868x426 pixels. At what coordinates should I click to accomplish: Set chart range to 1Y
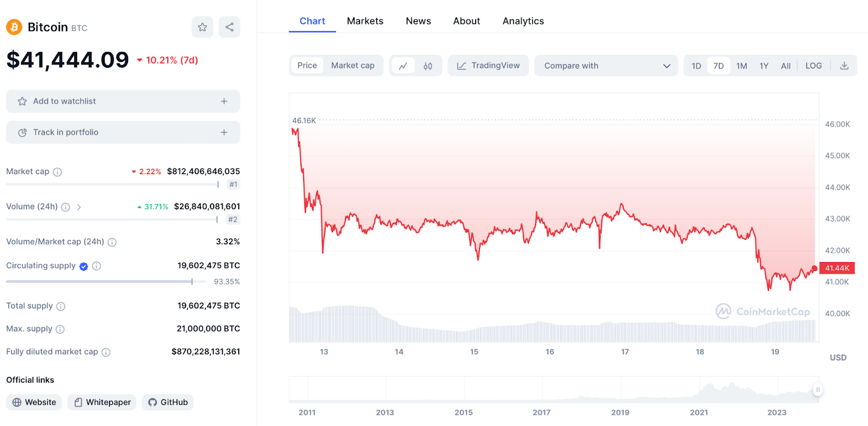click(x=764, y=66)
